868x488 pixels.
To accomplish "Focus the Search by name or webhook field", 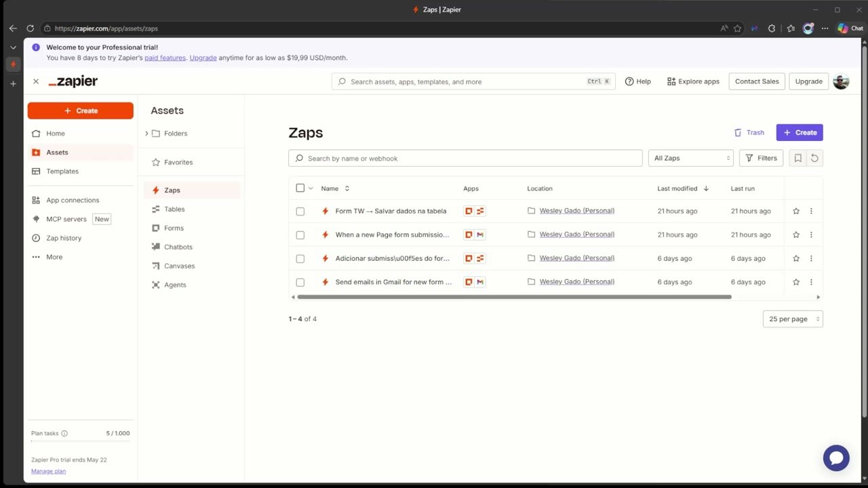I will tap(465, 158).
